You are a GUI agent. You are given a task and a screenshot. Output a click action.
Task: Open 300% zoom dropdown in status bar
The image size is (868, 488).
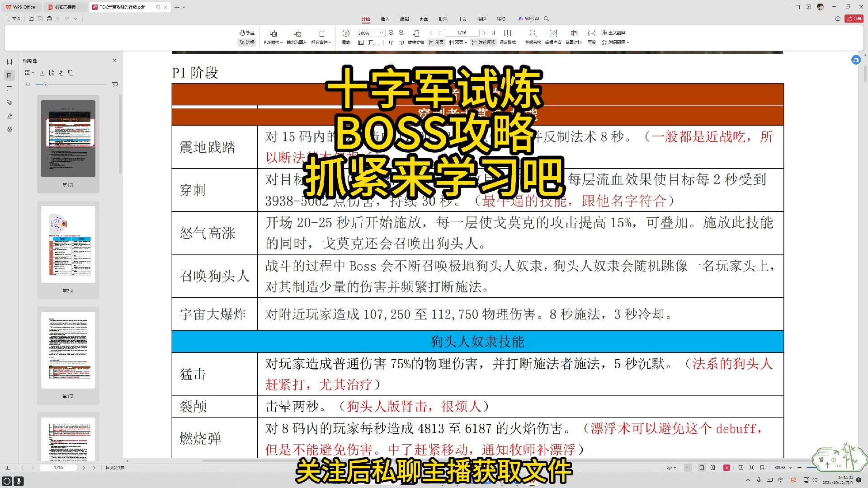[x=783, y=468]
